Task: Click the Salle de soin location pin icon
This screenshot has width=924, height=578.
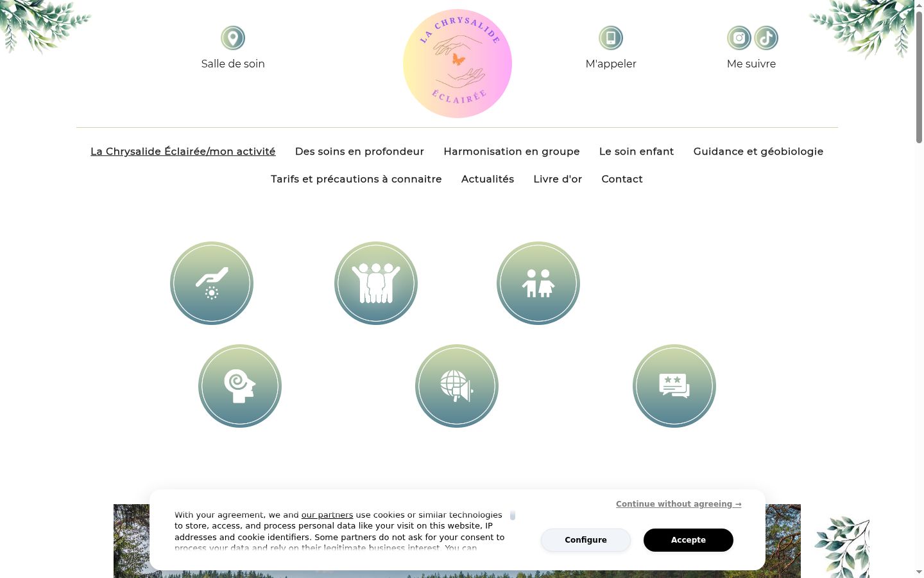Action: [x=233, y=38]
